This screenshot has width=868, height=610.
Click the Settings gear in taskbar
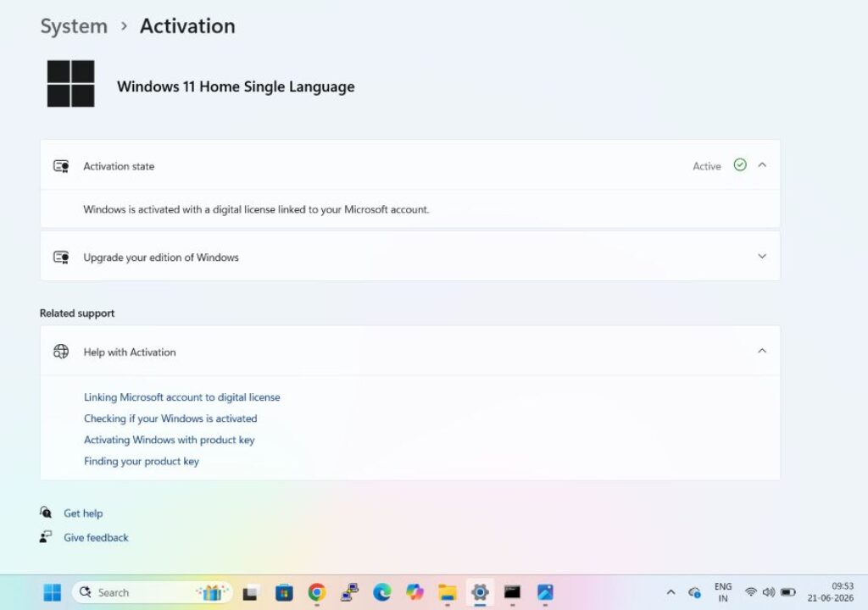click(x=480, y=592)
